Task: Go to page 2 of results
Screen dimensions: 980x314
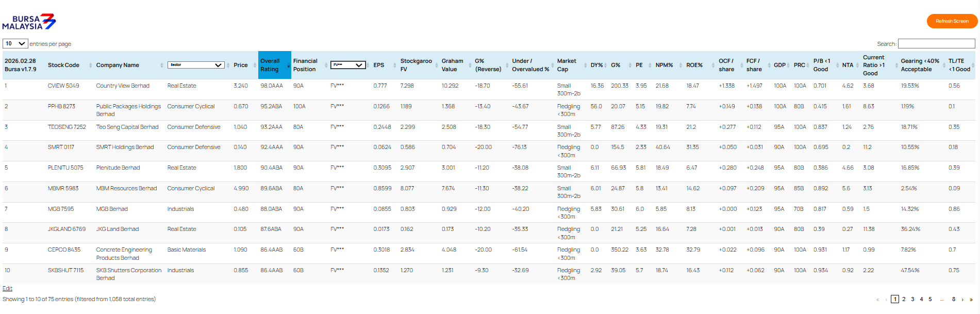Action: point(904,300)
